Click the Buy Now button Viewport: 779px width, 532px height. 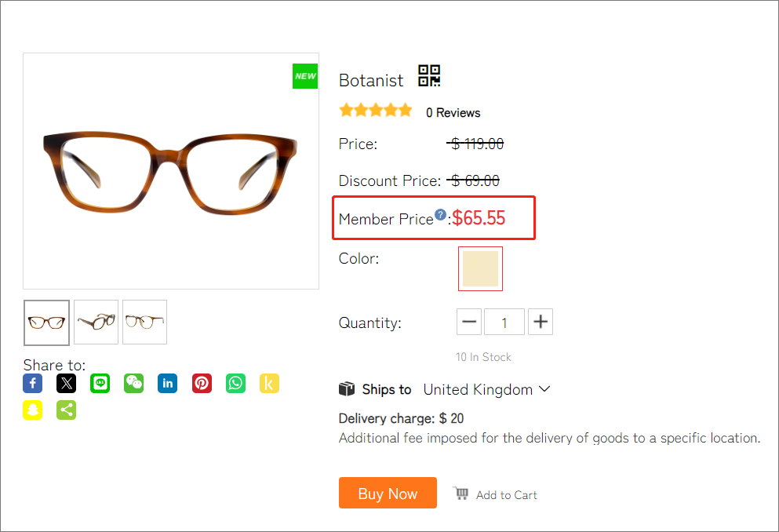click(388, 494)
